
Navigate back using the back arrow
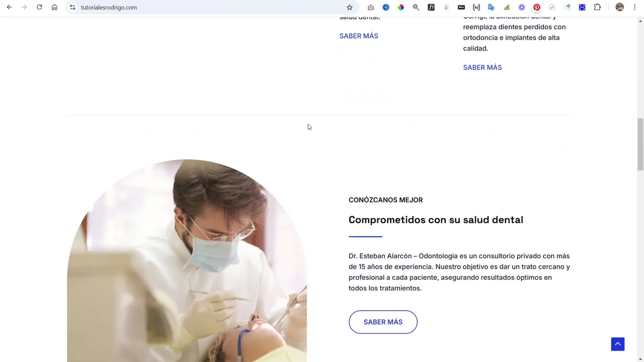pyautogui.click(x=9, y=7)
